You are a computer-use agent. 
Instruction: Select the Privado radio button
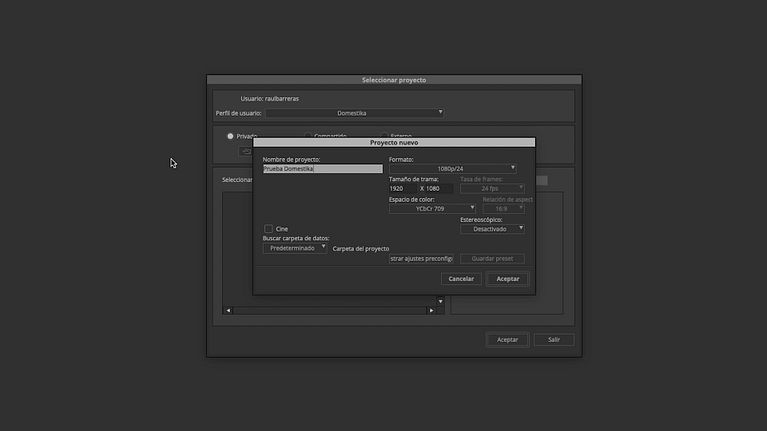231,136
